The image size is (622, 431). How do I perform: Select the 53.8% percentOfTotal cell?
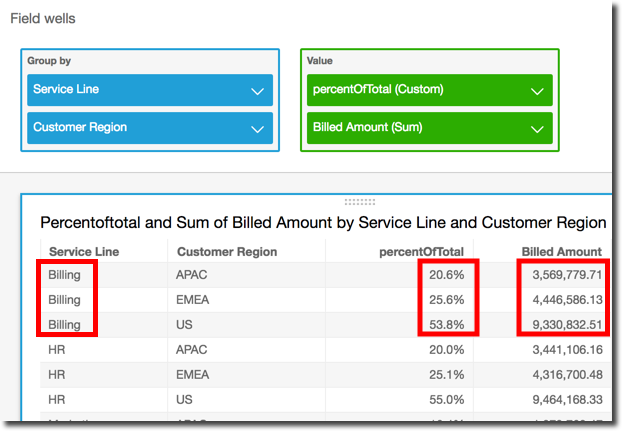point(446,324)
